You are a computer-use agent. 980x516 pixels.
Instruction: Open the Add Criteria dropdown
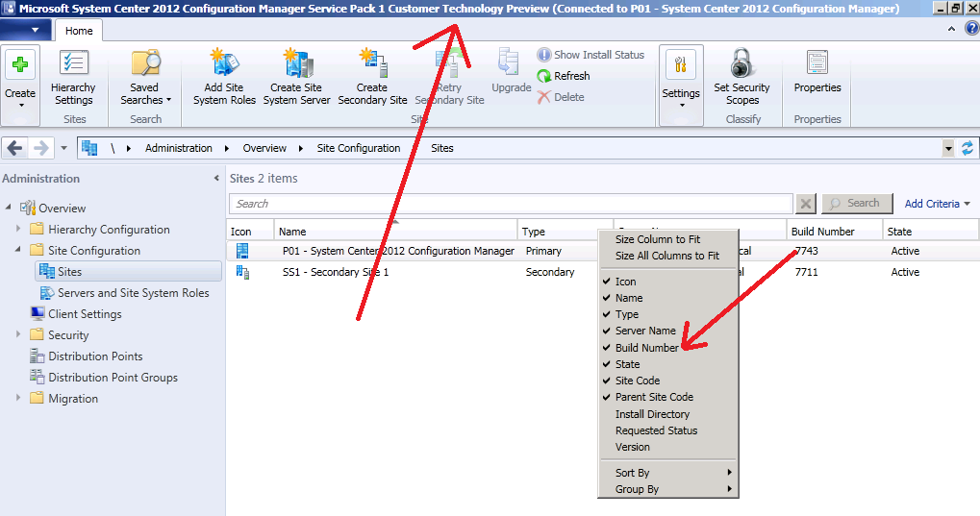coord(938,204)
